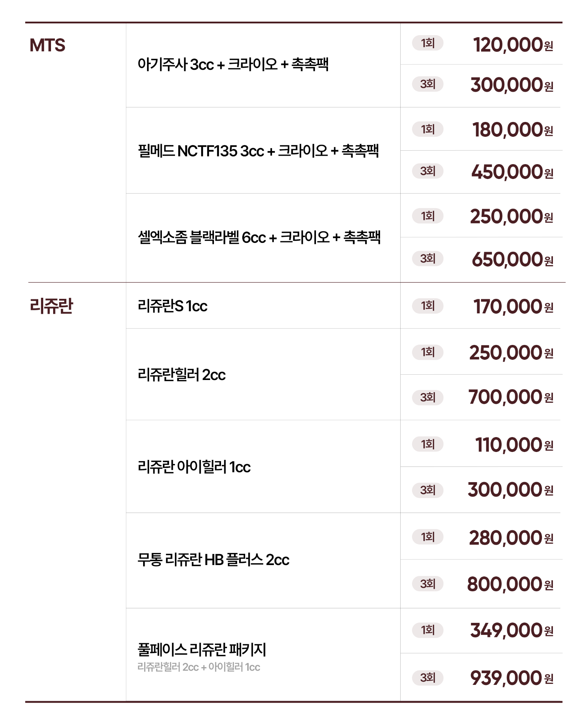588x726 pixels.
Task: Click the gray 리쥬란힐러 2cc + 아이힐러 1cc subtitle
Action: pos(199,667)
